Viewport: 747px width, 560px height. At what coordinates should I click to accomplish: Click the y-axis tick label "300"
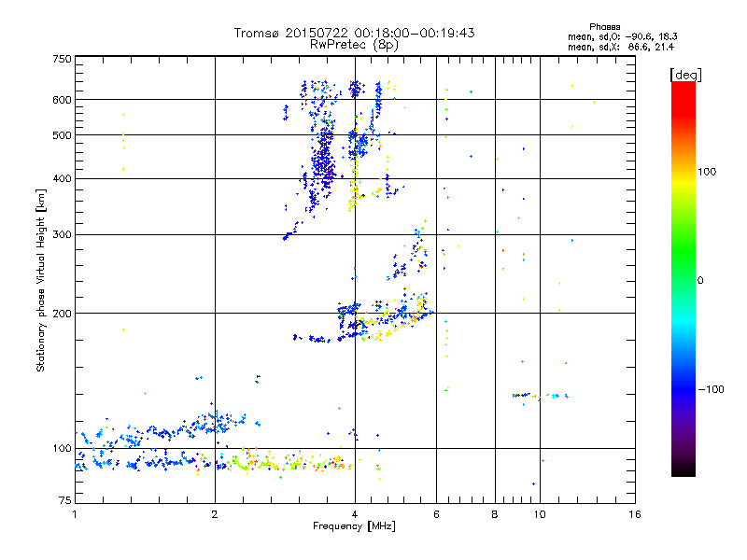[x=62, y=234]
